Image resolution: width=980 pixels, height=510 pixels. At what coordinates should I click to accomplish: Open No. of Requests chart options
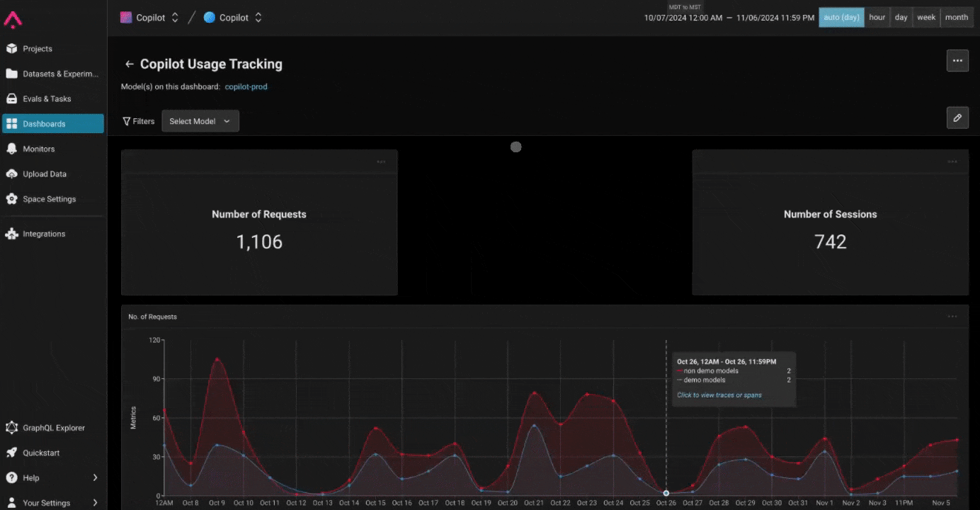(x=952, y=317)
